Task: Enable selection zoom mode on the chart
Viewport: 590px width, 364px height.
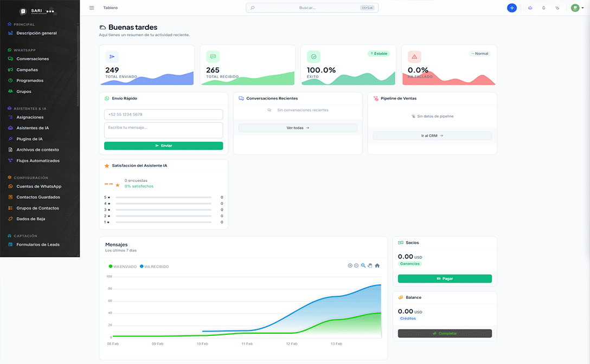Action: point(363,265)
